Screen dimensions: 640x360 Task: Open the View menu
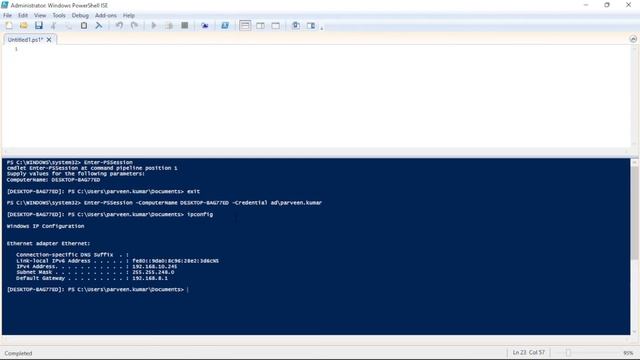pos(40,15)
